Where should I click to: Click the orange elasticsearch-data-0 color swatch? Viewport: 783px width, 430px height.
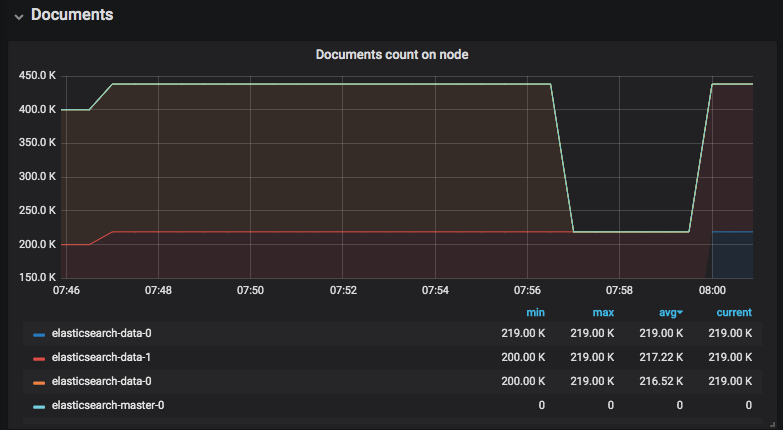click(x=39, y=382)
